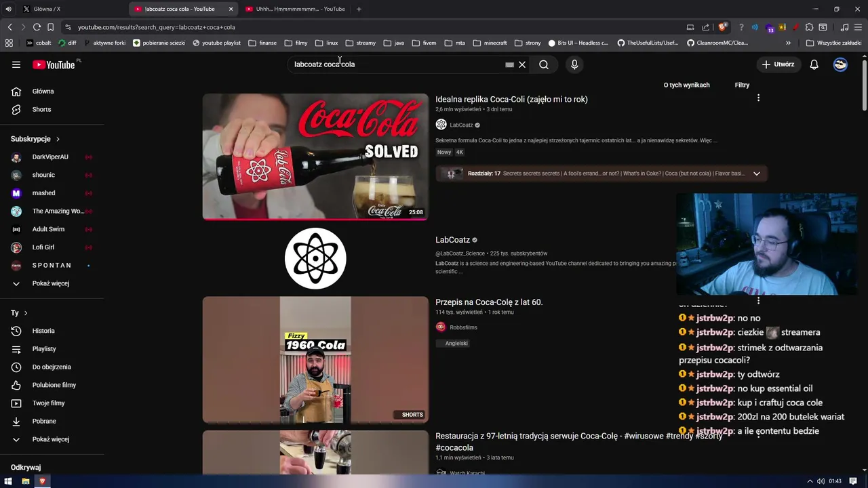868x488 pixels.
Task: Close the labcoatz coca cola tab
Action: 231,9
